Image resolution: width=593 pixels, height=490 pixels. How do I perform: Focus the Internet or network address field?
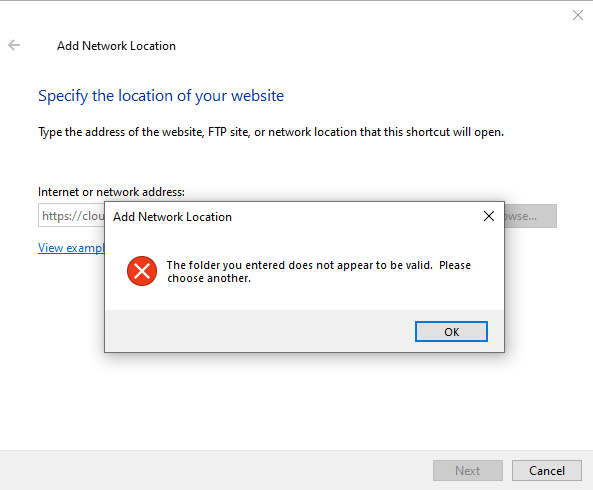(x=71, y=216)
